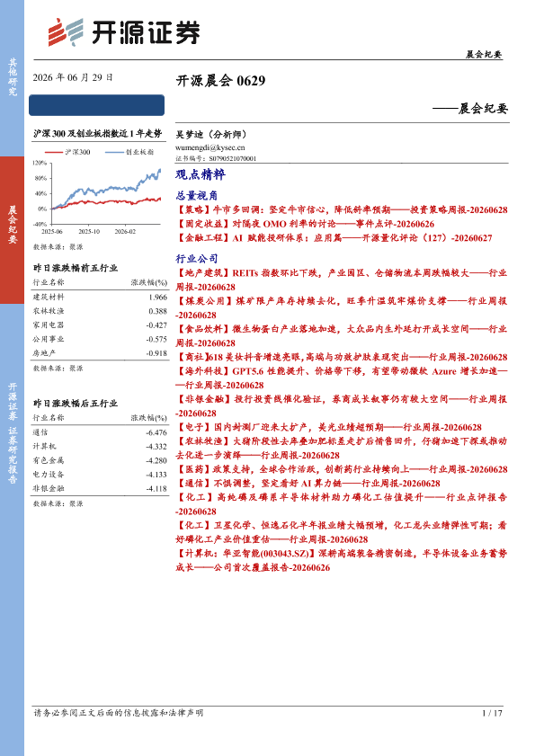Select the 建筑材料 row in top-five table
Image resolution: width=535 pixels, height=756 pixels.
coord(100,297)
